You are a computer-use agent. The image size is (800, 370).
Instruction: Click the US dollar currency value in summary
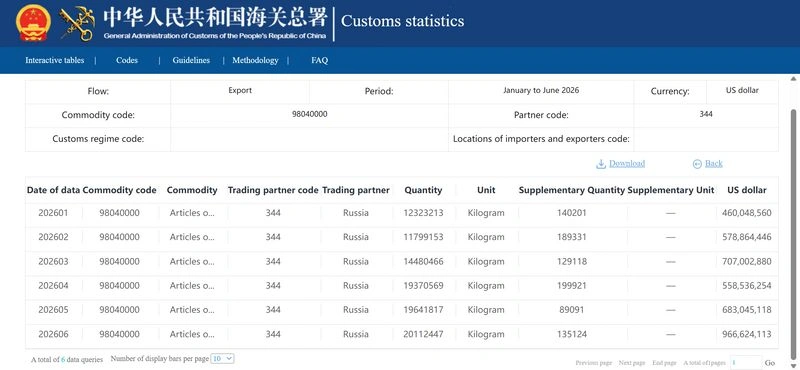click(x=742, y=90)
